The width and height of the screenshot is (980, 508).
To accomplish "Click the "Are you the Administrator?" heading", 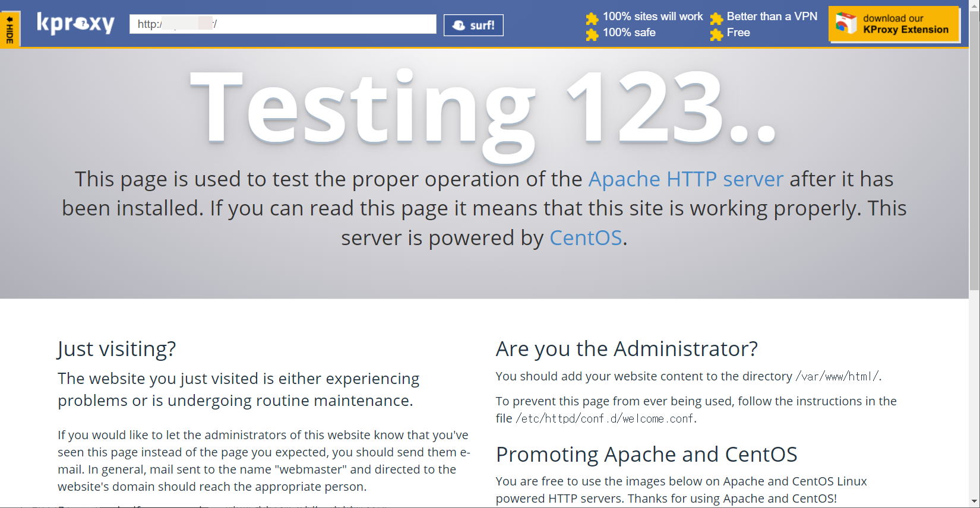I will (627, 349).
